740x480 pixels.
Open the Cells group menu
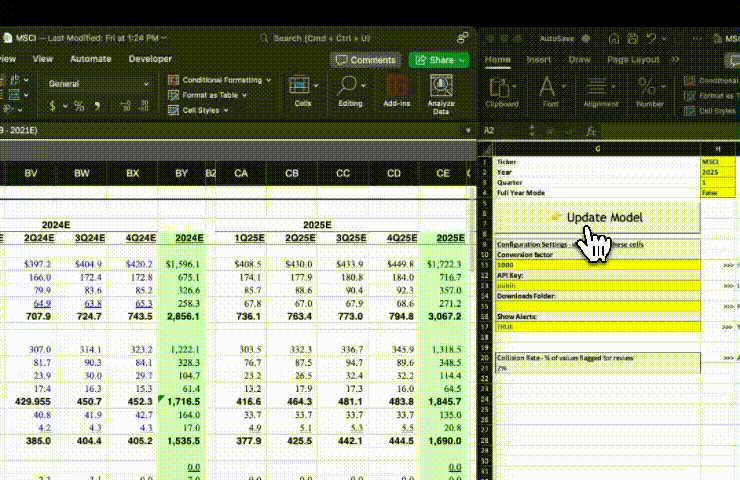pyautogui.click(x=303, y=92)
